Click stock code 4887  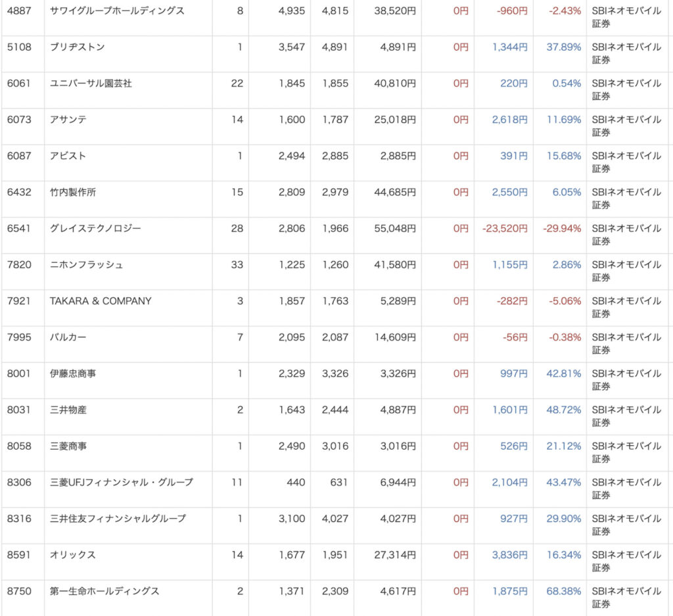(x=19, y=11)
